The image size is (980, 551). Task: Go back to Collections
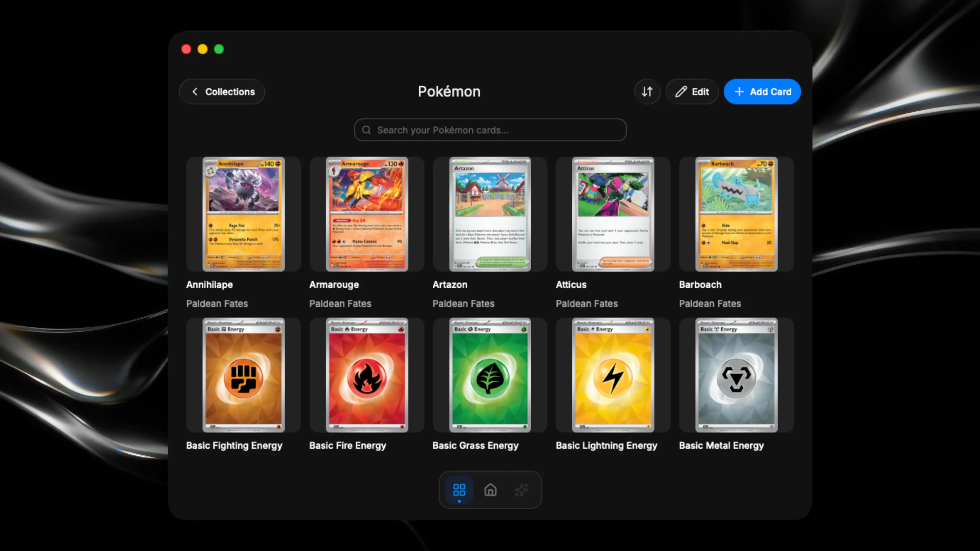tap(222, 92)
